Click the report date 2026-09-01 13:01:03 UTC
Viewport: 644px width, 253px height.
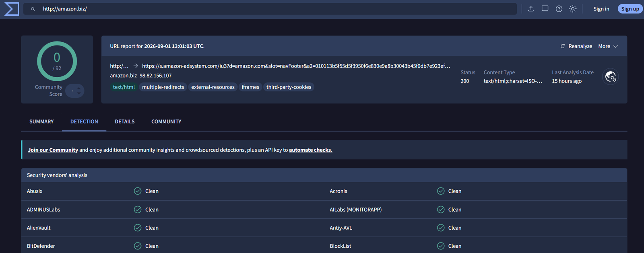coord(174,46)
